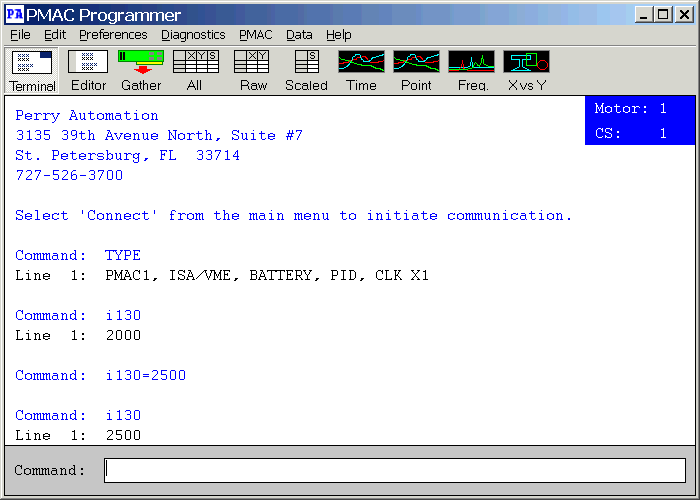Click the Motor / CS status panel
The image size is (700, 500).
click(x=639, y=120)
